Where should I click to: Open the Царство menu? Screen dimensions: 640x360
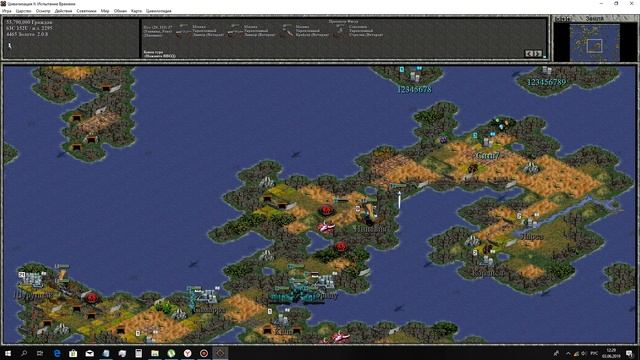(23, 11)
